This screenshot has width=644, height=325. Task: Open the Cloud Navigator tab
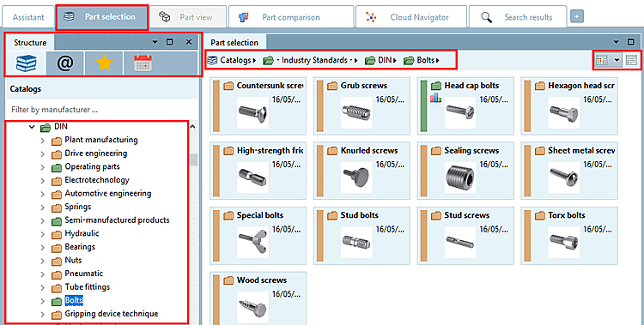[x=410, y=17]
